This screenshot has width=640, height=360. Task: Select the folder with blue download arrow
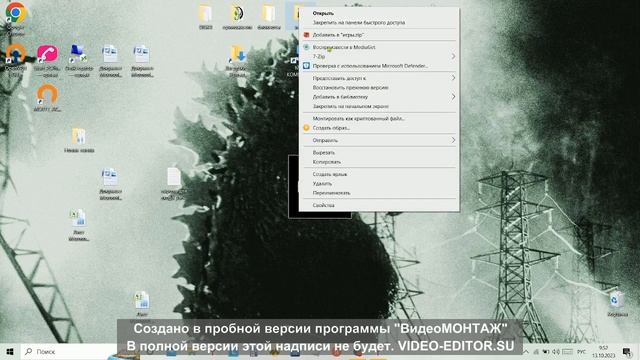point(238,54)
